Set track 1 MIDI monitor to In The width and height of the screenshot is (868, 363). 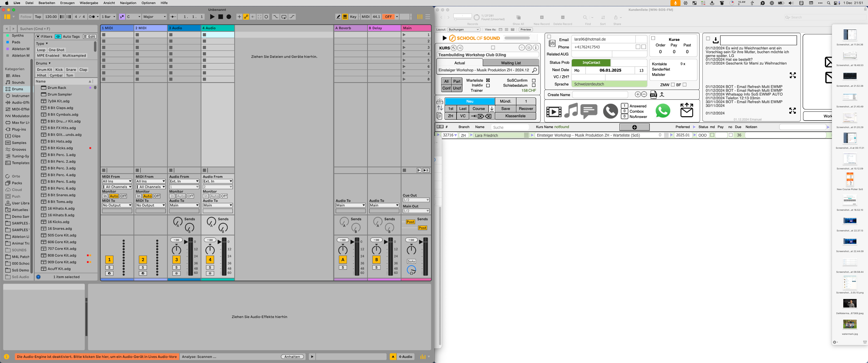tap(105, 196)
